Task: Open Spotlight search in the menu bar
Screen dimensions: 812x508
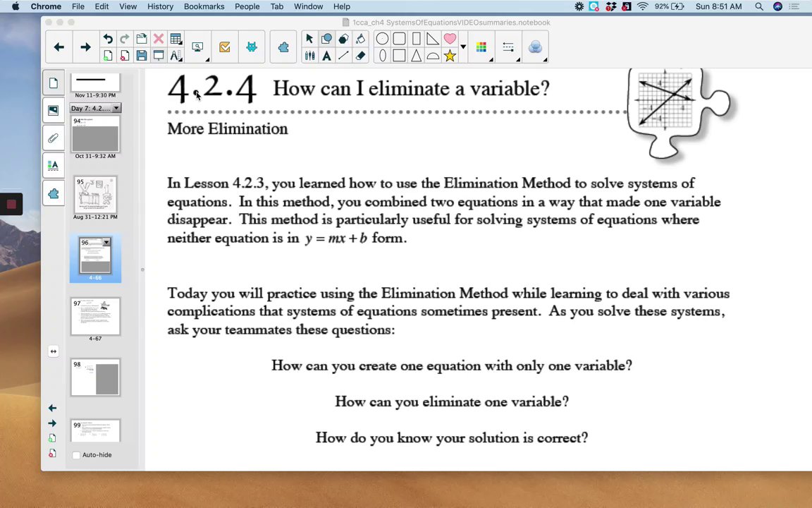Action: coord(759,6)
